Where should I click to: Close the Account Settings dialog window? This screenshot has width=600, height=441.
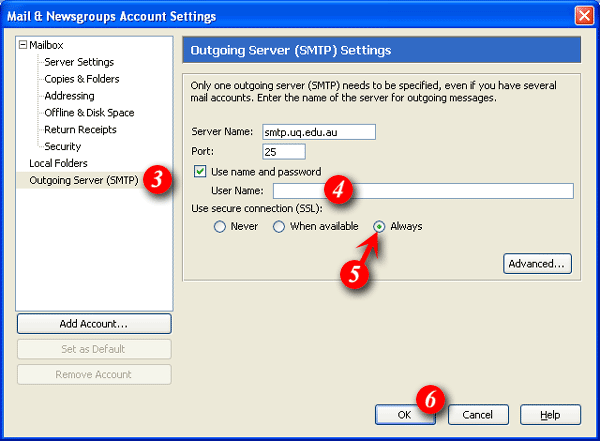pyautogui.click(x=582, y=15)
